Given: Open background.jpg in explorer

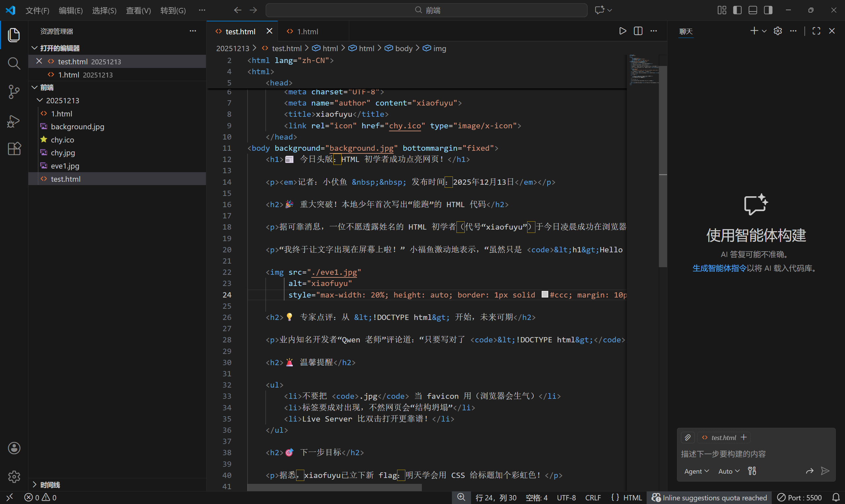Looking at the screenshot, I should click(x=117, y=126).
